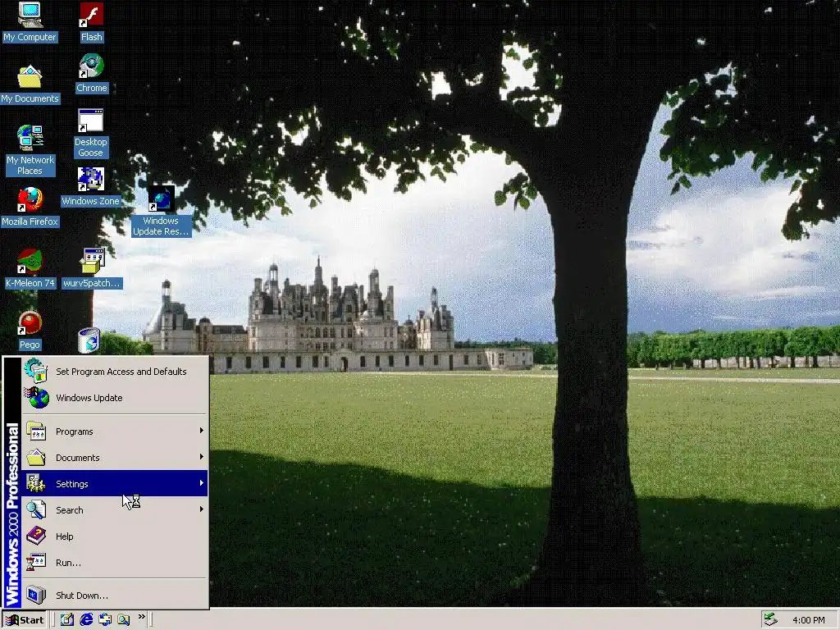This screenshot has height=630, width=840.
Task: Select the Windows Zone Sonic icon
Action: pyautogui.click(x=90, y=180)
